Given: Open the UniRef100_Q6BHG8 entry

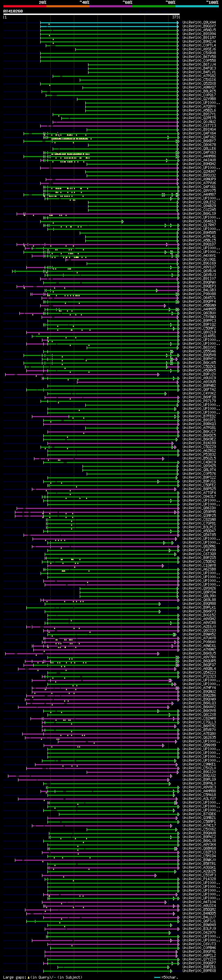Looking at the screenshot, I should (199, 848).
